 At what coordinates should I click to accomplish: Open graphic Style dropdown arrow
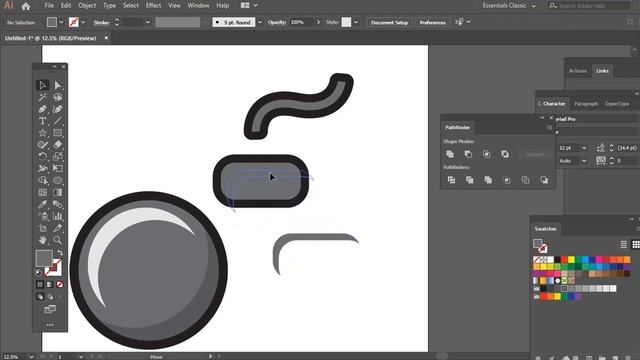coord(356,22)
